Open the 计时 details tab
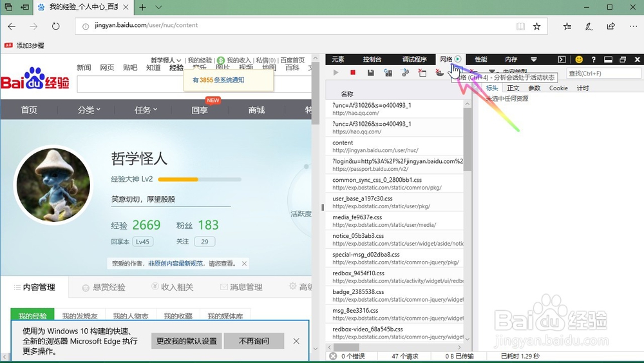 pyautogui.click(x=582, y=88)
